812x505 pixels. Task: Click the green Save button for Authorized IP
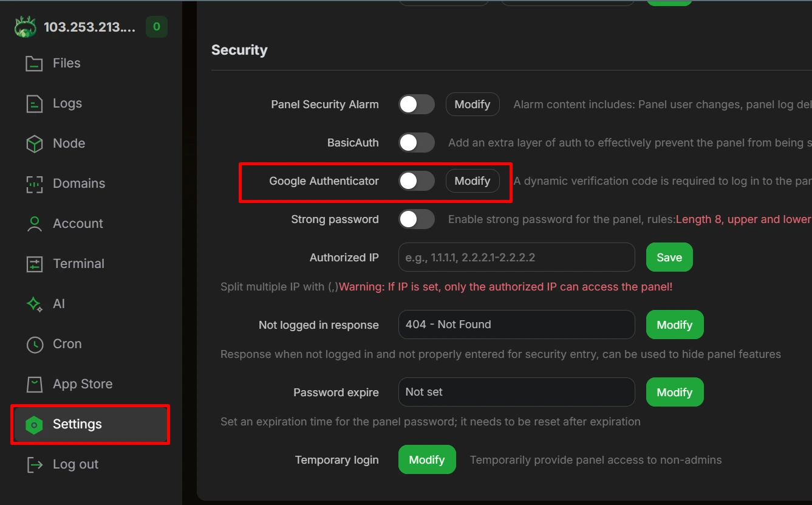coord(669,258)
